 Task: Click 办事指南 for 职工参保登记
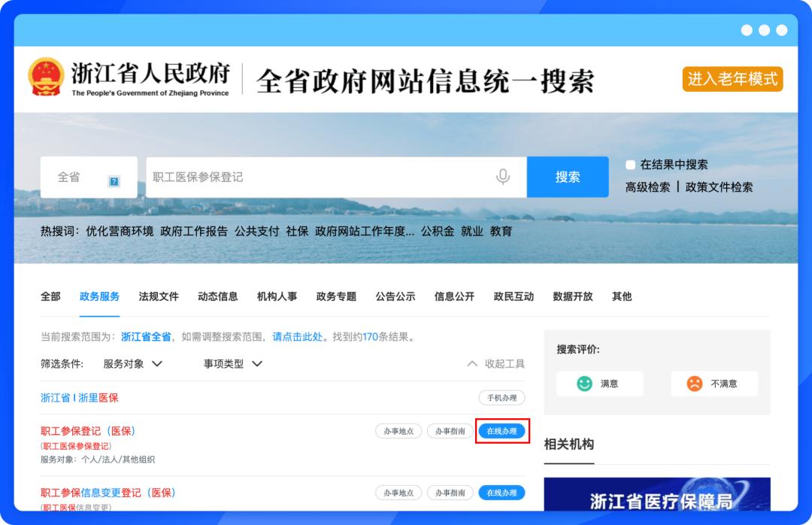(x=450, y=431)
